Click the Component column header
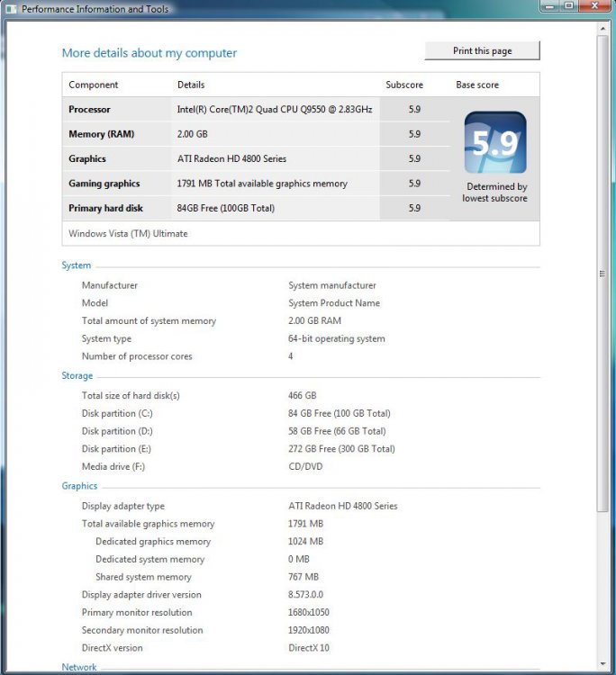Viewport: 616px width, 675px height. [93, 85]
